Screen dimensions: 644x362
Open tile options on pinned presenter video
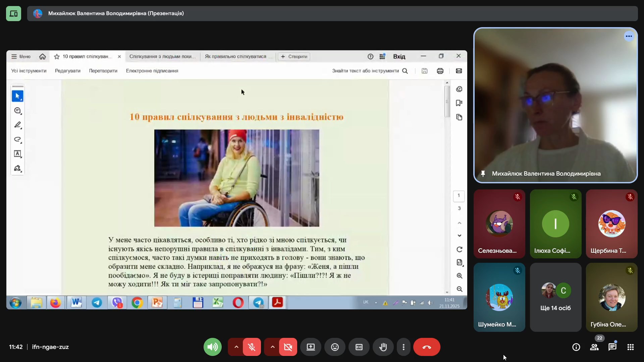pos(629,36)
